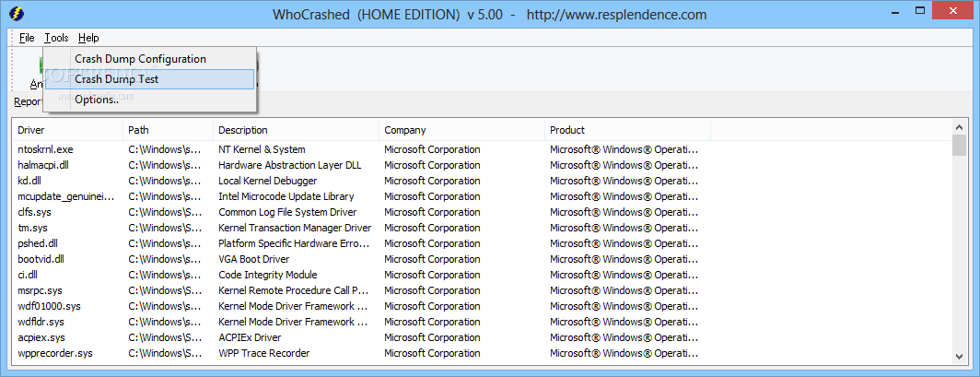Click scrollbar down arrow
This screenshot has width=980, height=377.
tap(960, 357)
